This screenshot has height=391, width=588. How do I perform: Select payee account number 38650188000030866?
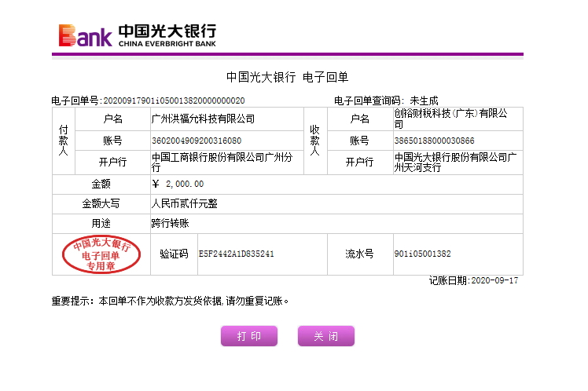[434, 141]
